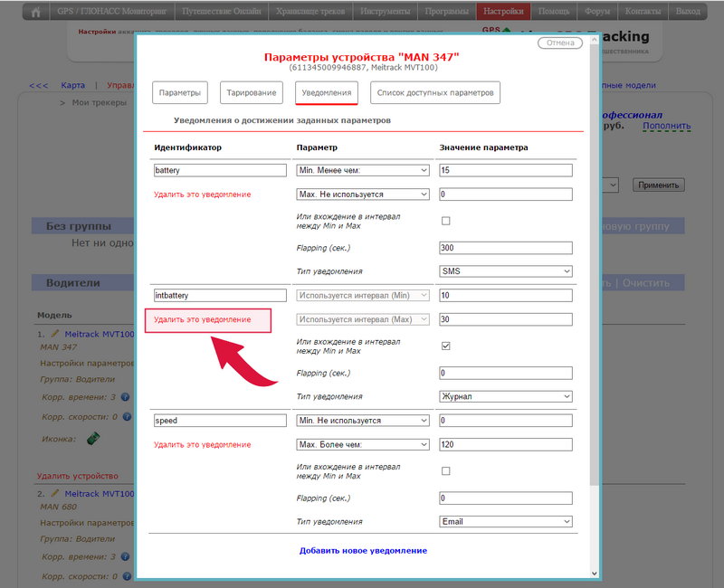Click the speed Max value field showing 120

click(x=505, y=444)
